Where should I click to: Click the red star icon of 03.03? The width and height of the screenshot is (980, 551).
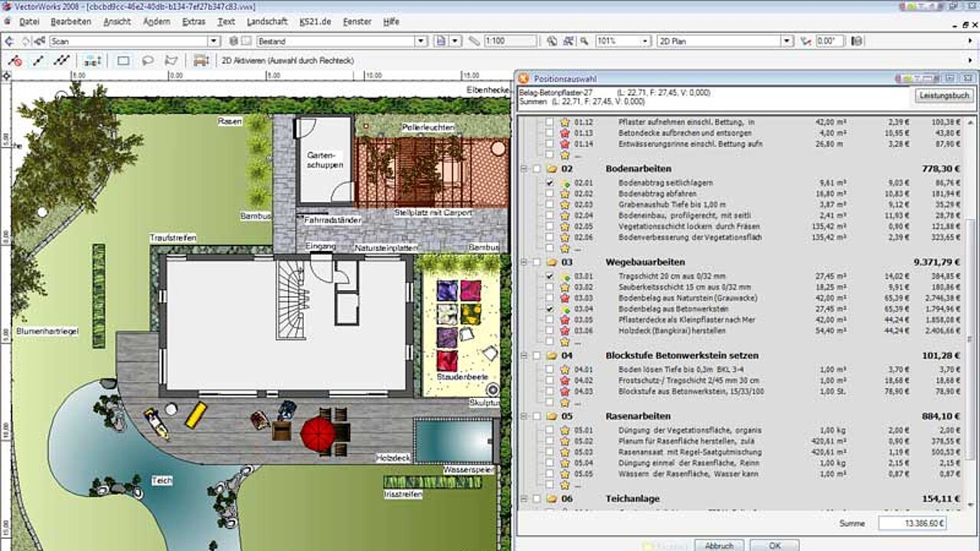click(x=565, y=298)
